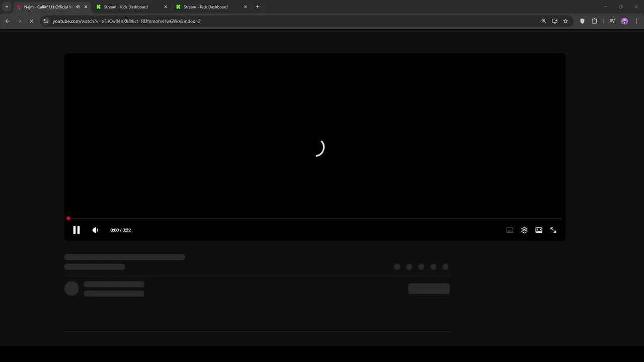This screenshot has width=644, height=362.
Task: Switch to theater mode
Action: 539,230
